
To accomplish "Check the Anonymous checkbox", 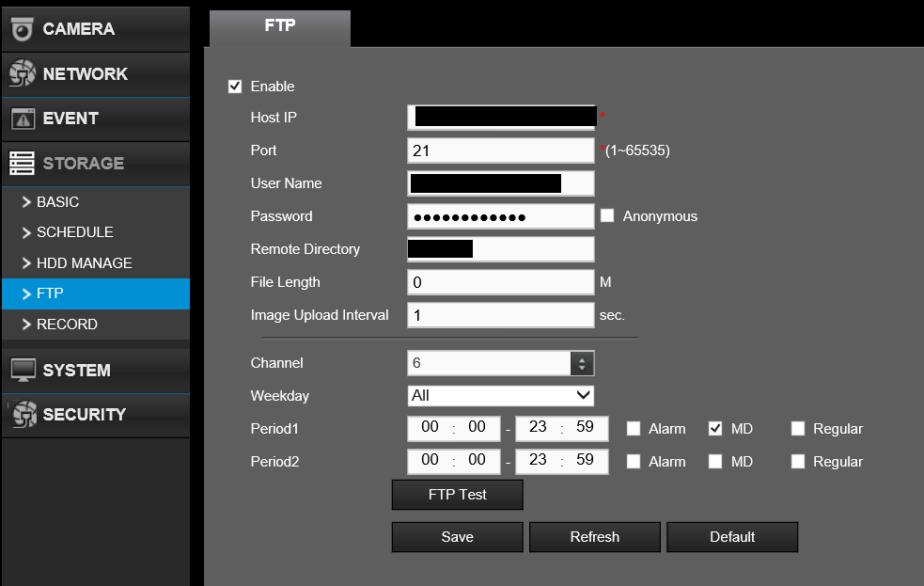I will pyautogui.click(x=607, y=215).
